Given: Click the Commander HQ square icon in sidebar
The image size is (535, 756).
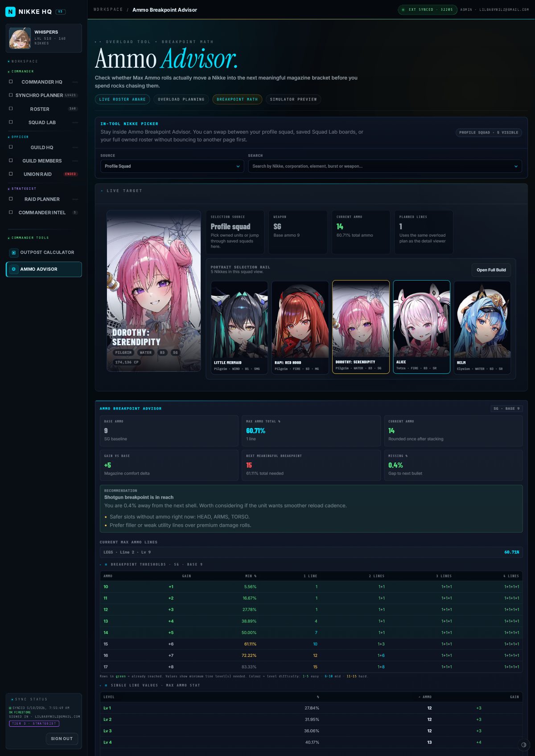Looking at the screenshot, I should 11,82.
